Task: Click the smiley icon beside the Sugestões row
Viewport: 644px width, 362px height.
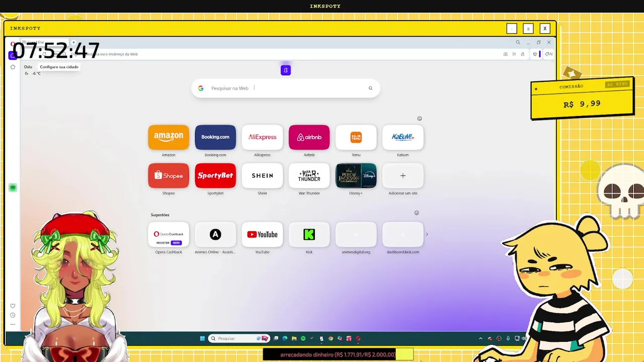Action: pos(417,213)
